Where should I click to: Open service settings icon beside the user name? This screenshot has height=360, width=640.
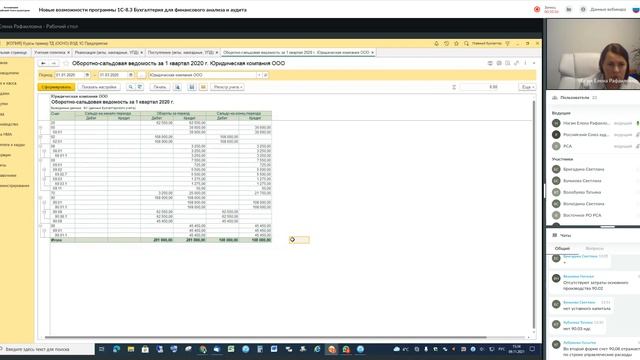point(507,43)
